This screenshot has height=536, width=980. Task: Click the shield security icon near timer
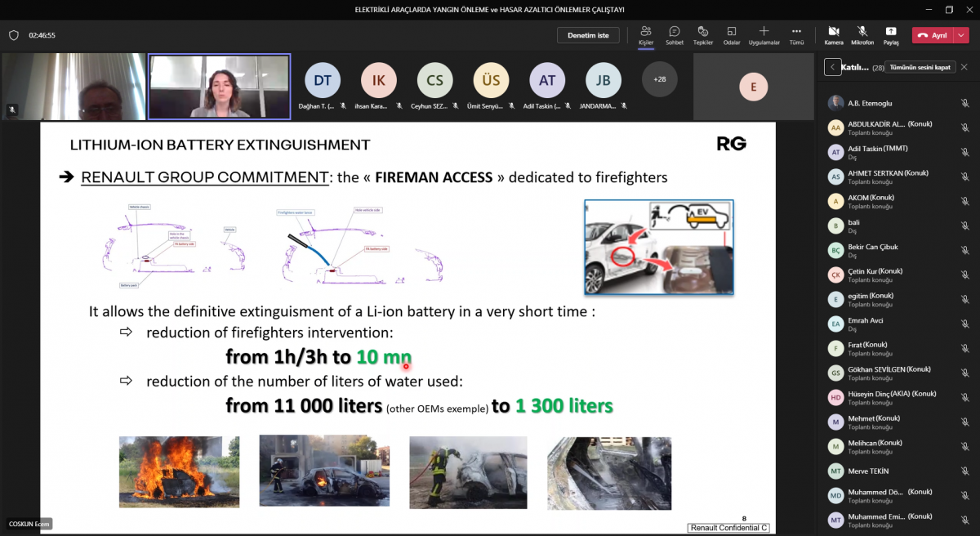(13, 35)
